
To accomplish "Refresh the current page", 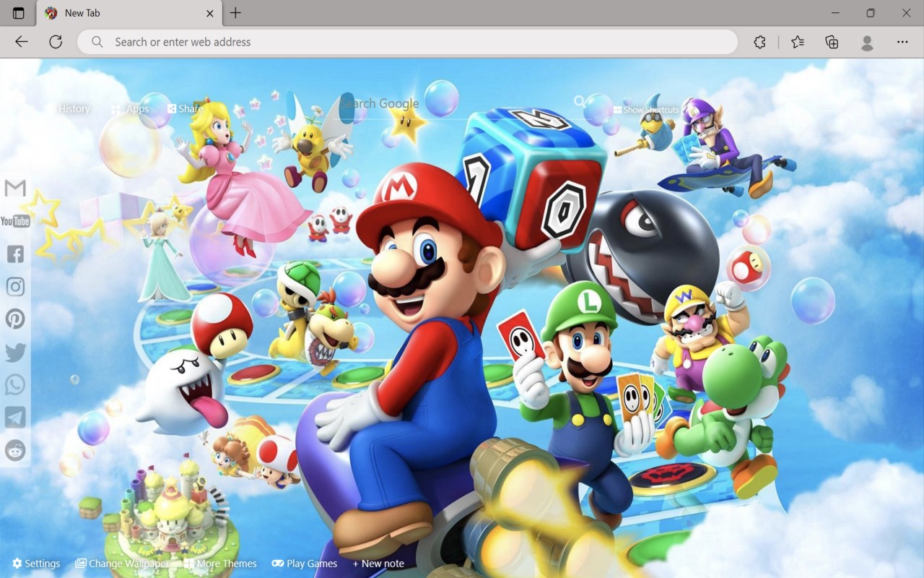I will pos(56,42).
